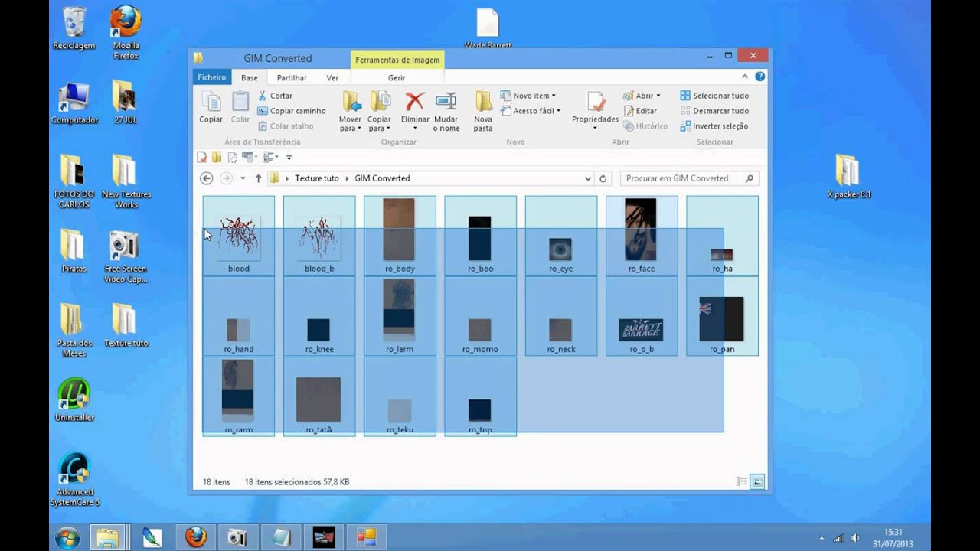Collapse the ribbon with the chevron
This screenshot has width=980, height=551.
744,77
